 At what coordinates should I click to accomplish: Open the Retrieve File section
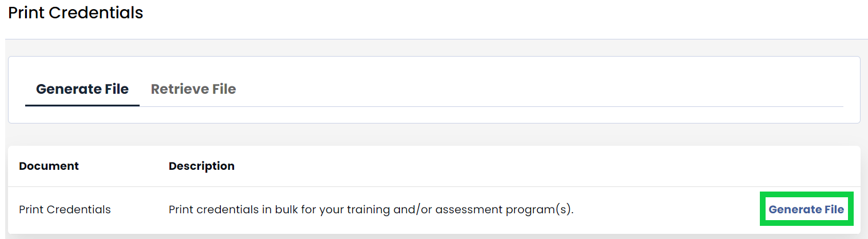click(193, 89)
